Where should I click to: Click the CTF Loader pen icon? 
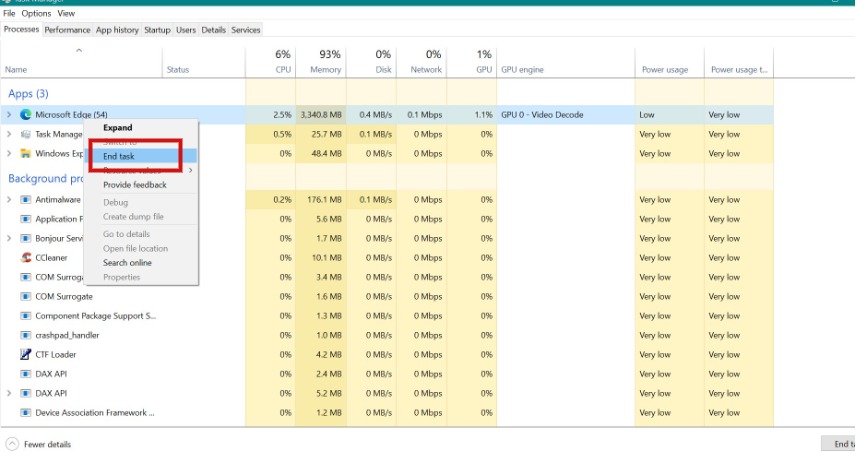coord(25,354)
